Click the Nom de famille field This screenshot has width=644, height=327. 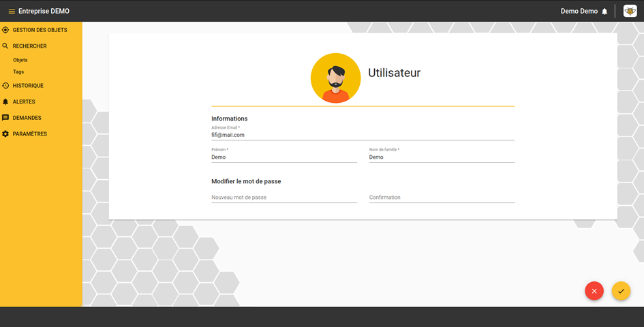click(x=442, y=157)
